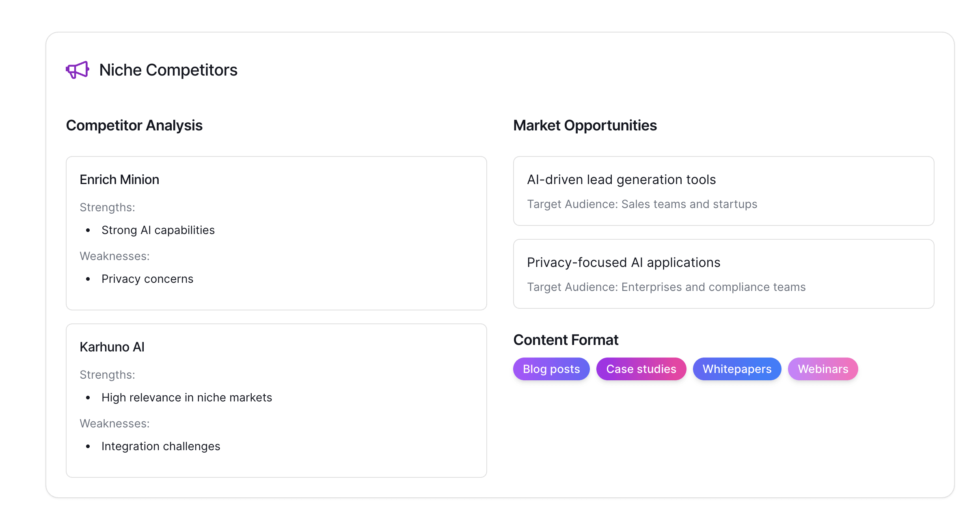This screenshot has width=980, height=516.
Task: Click the Strengths label under Karhuno AI
Action: (x=107, y=375)
